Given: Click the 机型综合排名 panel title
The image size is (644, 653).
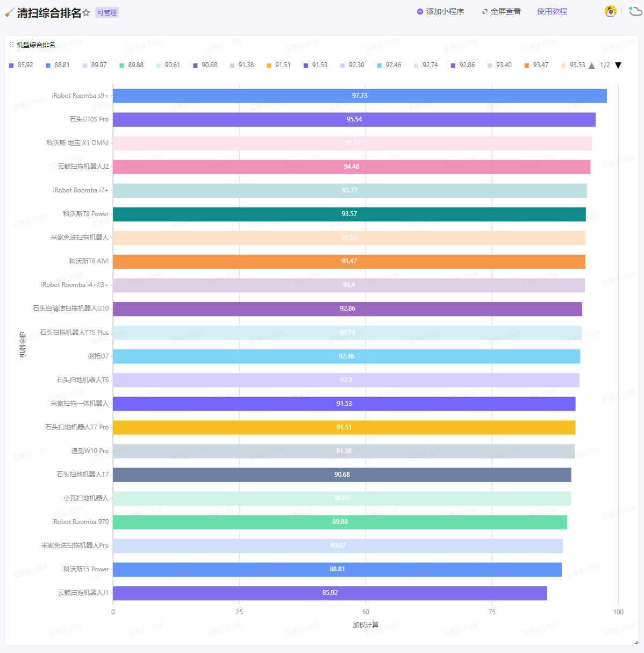Looking at the screenshot, I should [36, 45].
